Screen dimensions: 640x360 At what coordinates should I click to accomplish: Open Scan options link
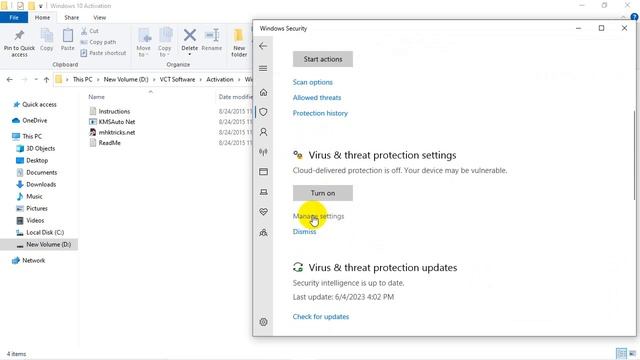click(313, 82)
